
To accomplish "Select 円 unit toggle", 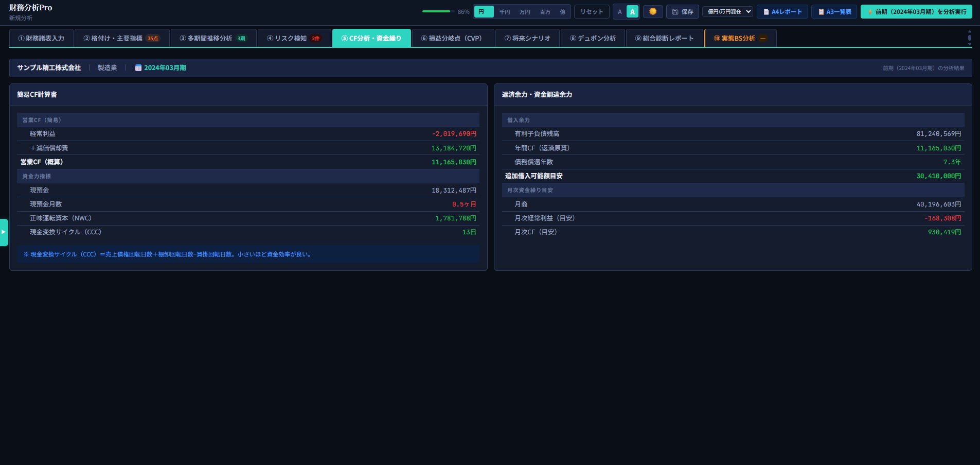I will click(484, 11).
